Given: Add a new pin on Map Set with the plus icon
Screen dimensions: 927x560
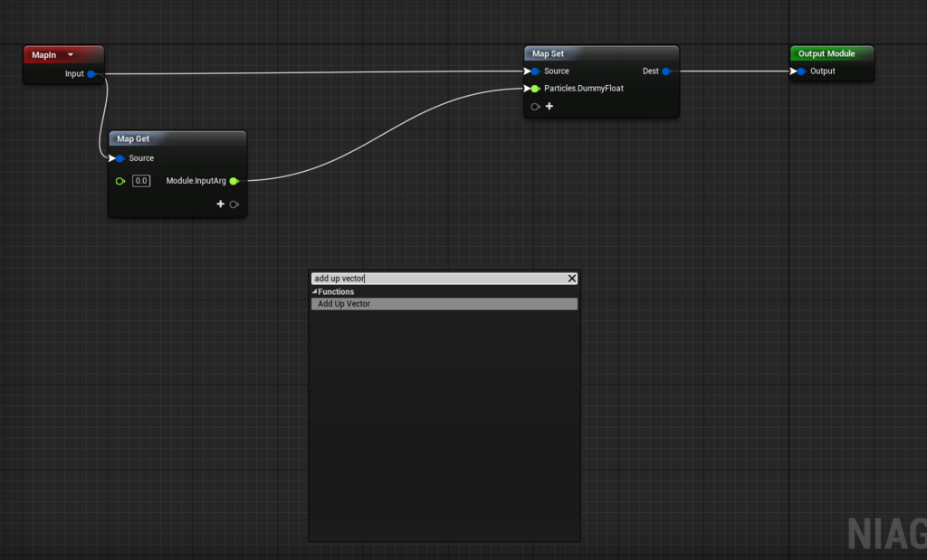Looking at the screenshot, I should pos(550,107).
